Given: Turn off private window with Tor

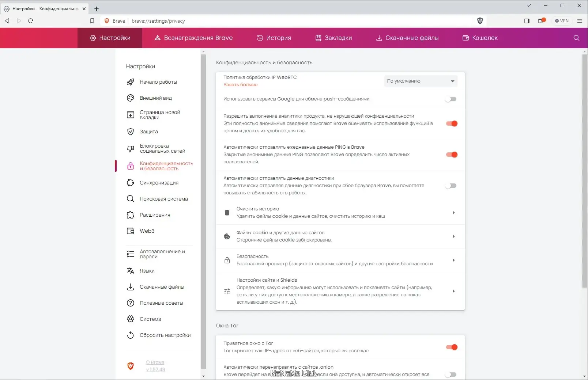Looking at the screenshot, I should tap(452, 347).
